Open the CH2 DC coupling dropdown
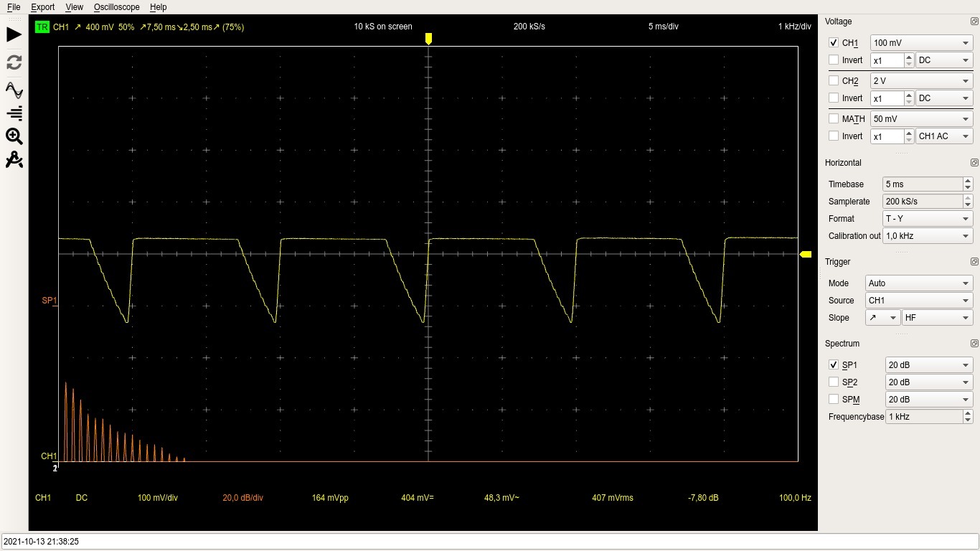The image size is (980, 551). click(x=944, y=98)
